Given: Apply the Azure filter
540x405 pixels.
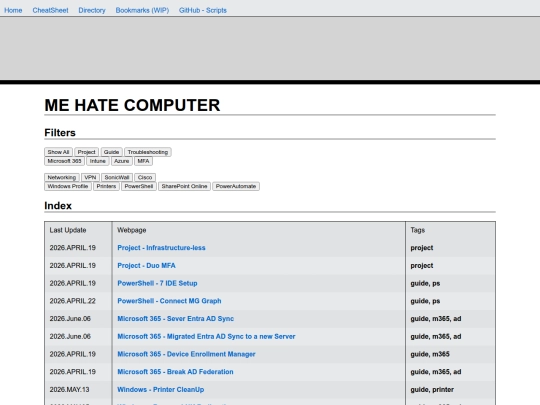Looking at the screenshot, I should click(x=122, y=161).
